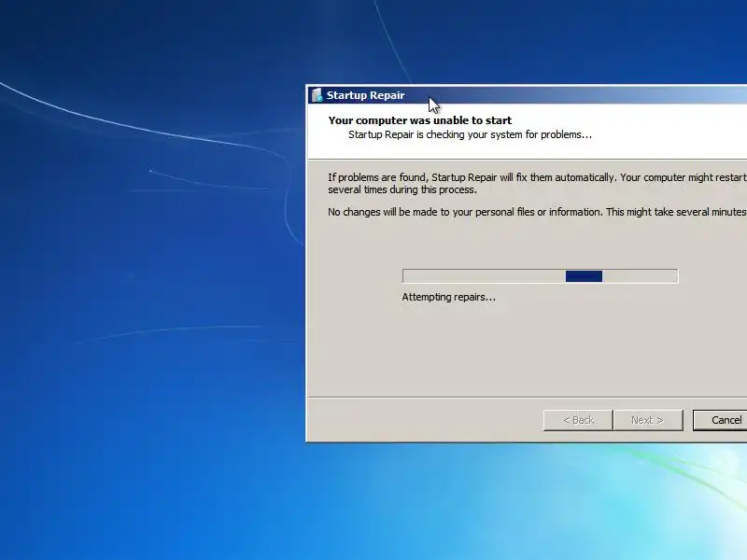This screenshot has height=560, width=747.
Task: Click the disabled Back button
Action: coord(578,420)
